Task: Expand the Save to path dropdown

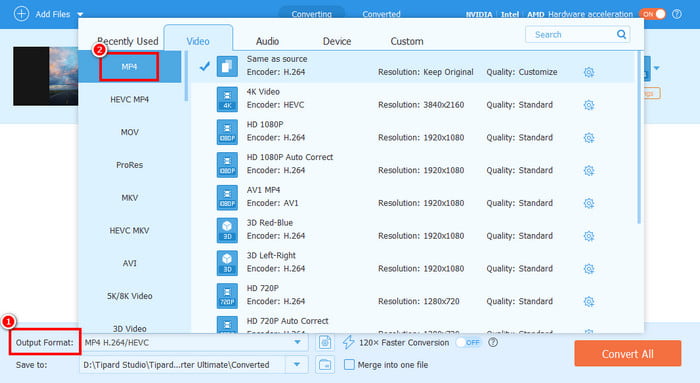Action: [x=297, y=365]
